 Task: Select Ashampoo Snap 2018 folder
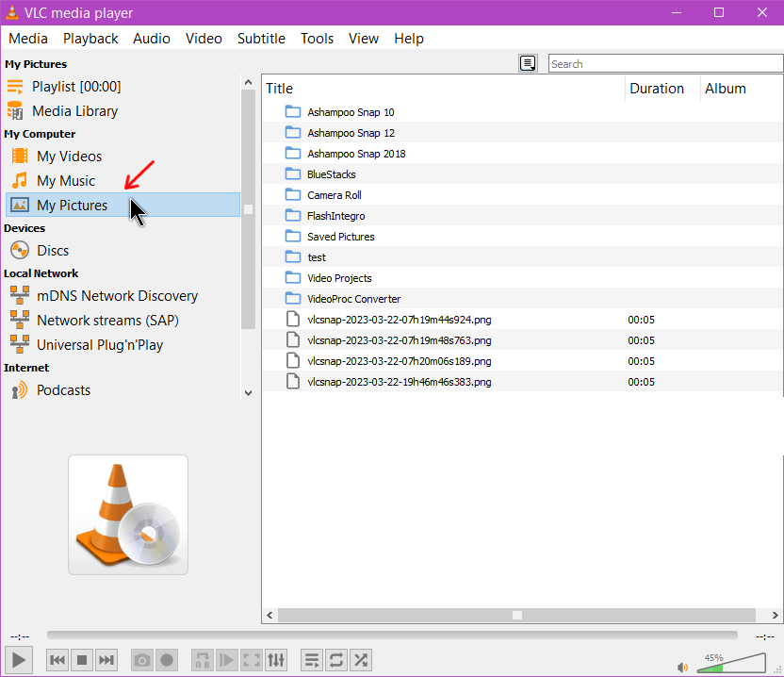tap(522, 154)
